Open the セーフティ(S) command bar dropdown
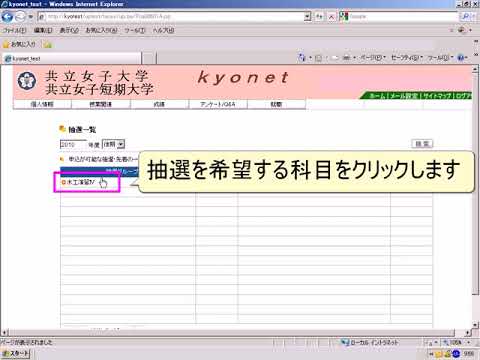This screenshot has width=480, height=360. 407,58
